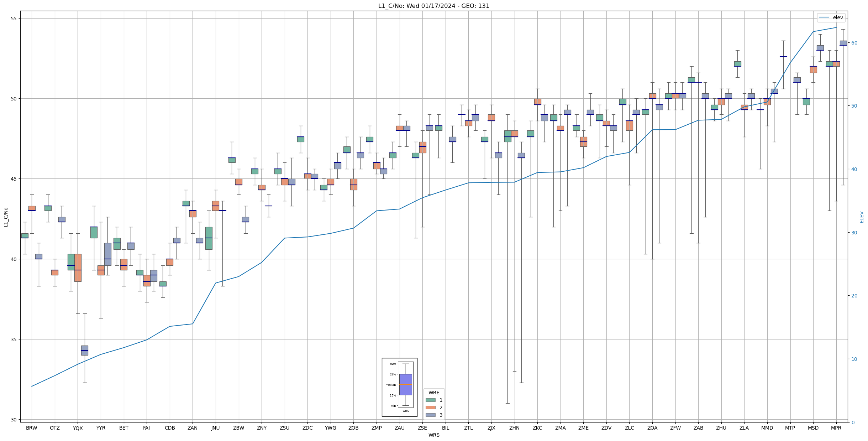This screenshot has height=441, width=868.
Task: Click the ZDC station label
Action: click(307, 428)
